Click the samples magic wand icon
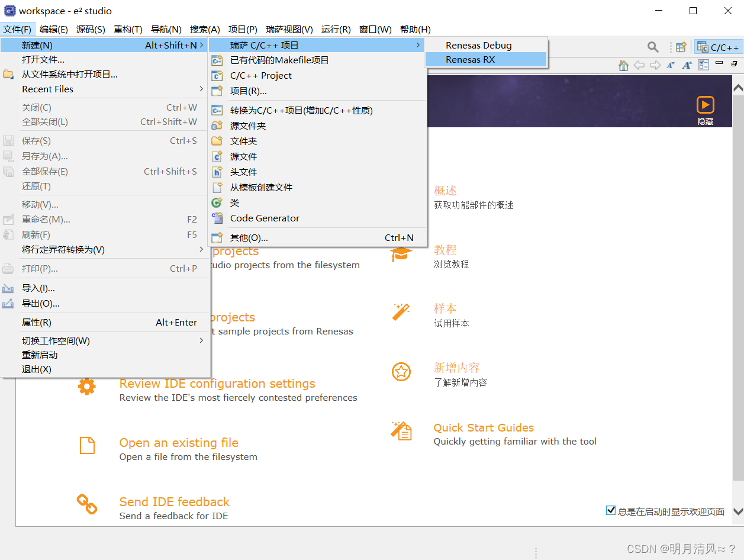Image resolution: width=744 pixels, height=560 pixels. click(401, 312)
